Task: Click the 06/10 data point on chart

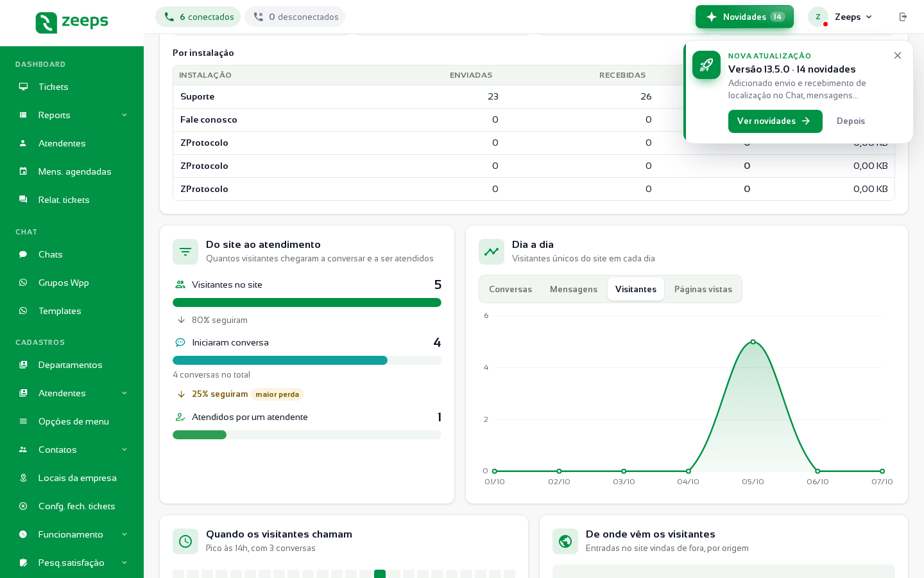Action: [x=817, y=471]
